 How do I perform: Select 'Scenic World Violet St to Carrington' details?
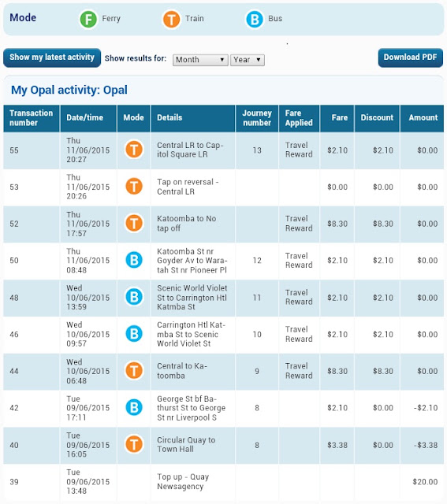[192, 298]
